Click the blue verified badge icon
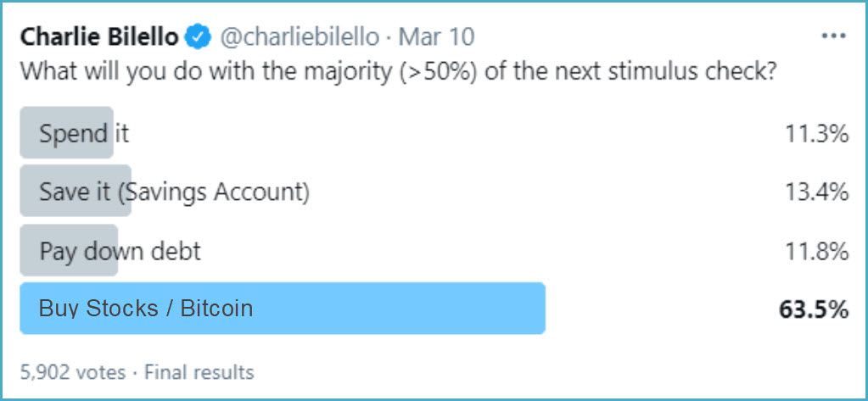 click(199, 36)
